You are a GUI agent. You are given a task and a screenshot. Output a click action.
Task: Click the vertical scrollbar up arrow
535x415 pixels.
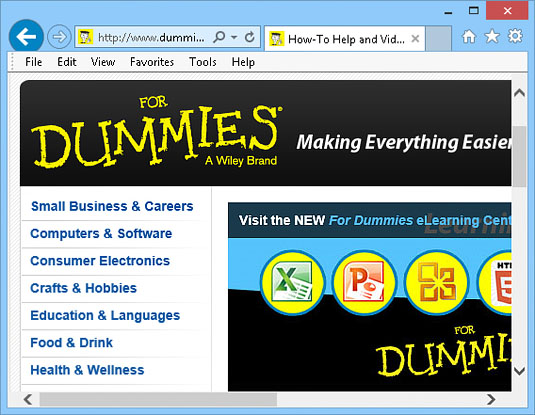tap(519, 92)
